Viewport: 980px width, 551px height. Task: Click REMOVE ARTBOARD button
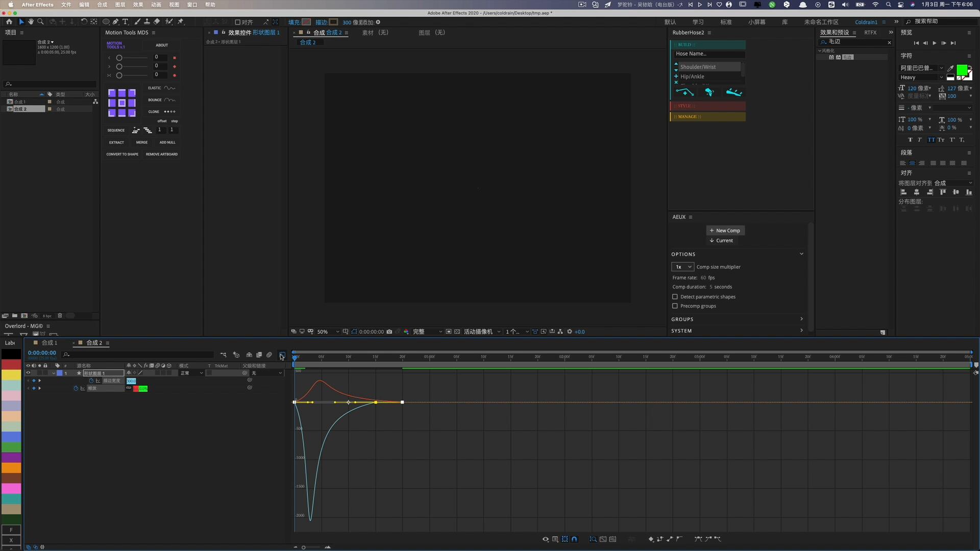(162, 154)
